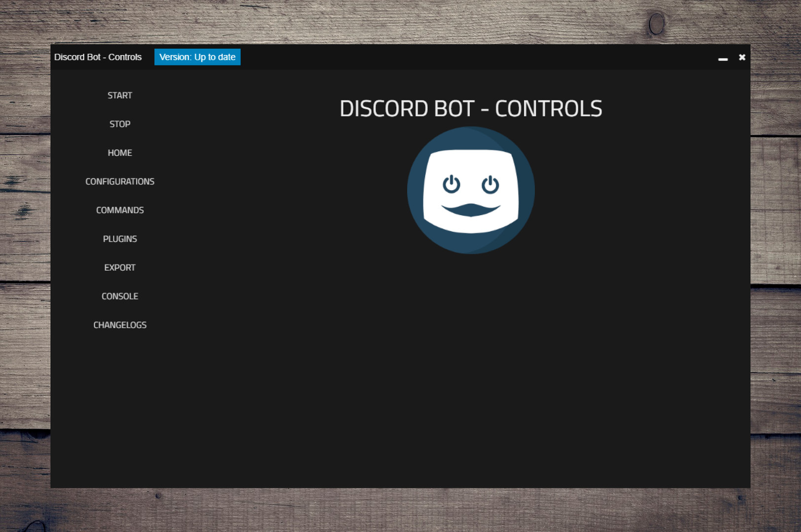Minimize the Discord Bot Controls window
Viewport: 801px width, 532px height.
pyautogui.click(x=723, y=58)
